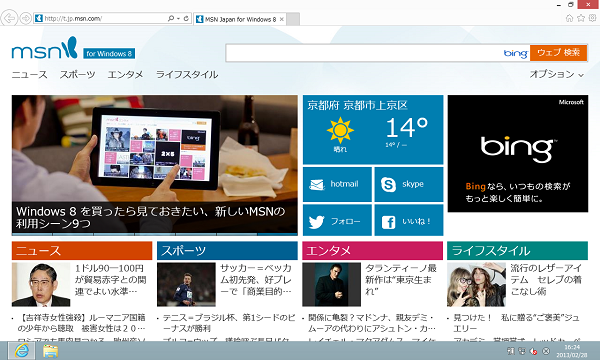The height and width of the screenshot is (360, 600).
Task: Open the Windows 8 新しいMSN hero headline
Action: pyautogui.click(x=151, y=217)
